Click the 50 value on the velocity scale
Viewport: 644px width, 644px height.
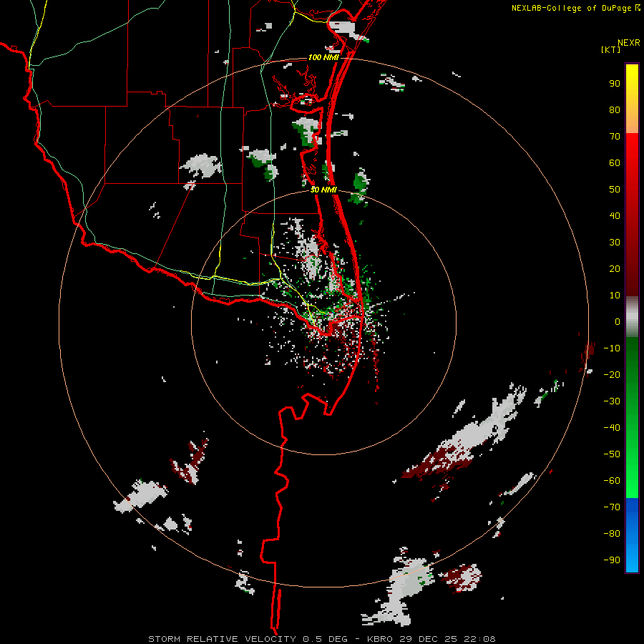click(615, 190)
